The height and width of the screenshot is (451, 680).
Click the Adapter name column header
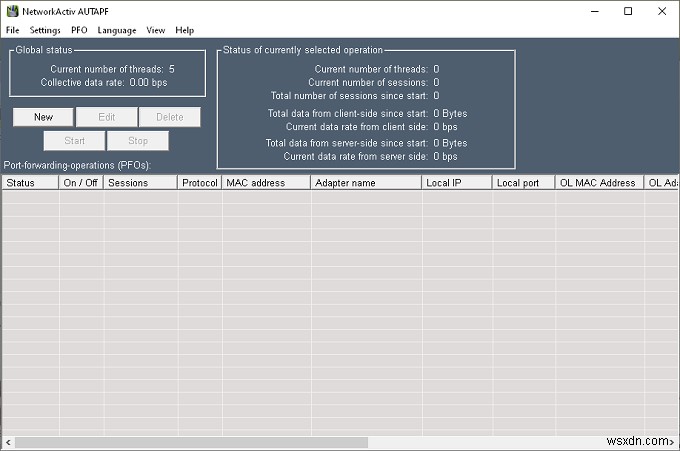(364, 183)
